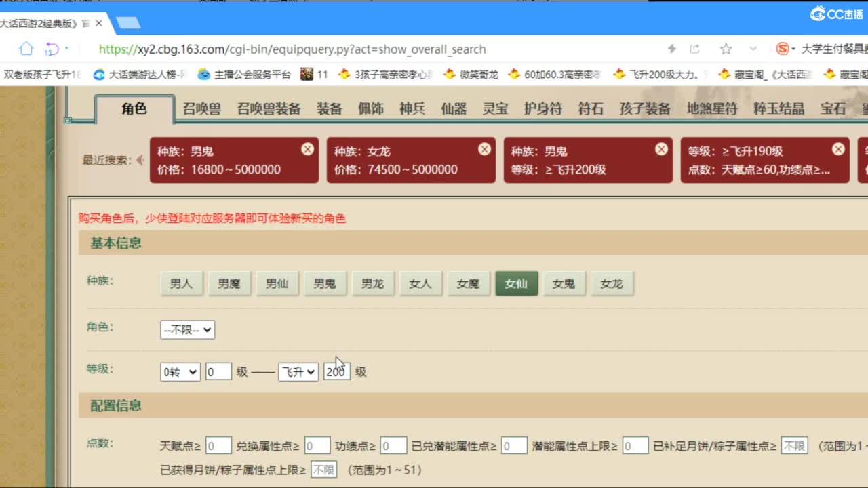Remove recent search 男鬼 16800~5000000
The height and width of the screenshot is (488, 868).
[307, 149]
